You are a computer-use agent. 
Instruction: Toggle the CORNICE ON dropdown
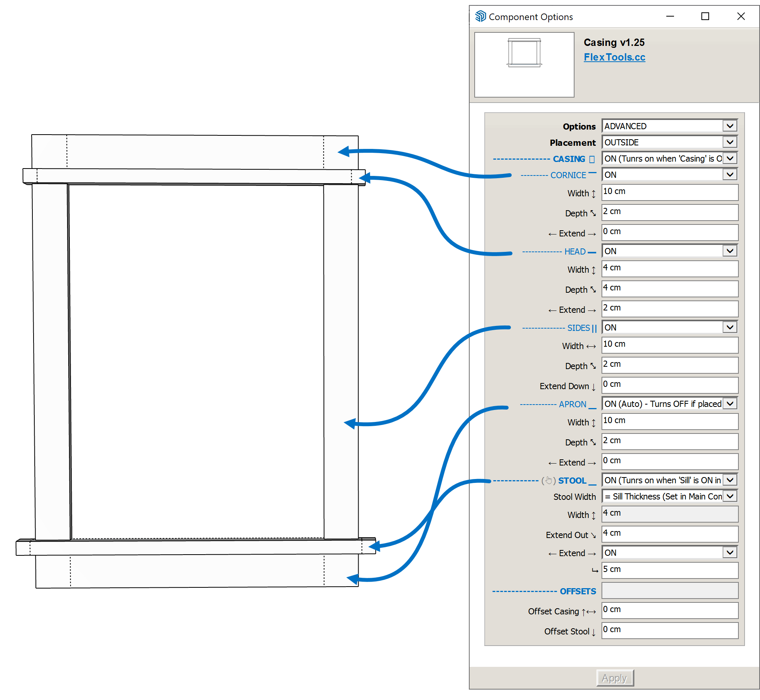pyautogui.click(x=669, y=175)
